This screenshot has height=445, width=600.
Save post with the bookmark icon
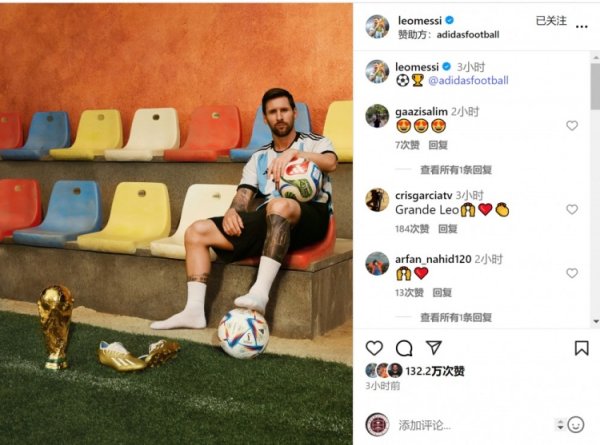click(x=581, y=348)
